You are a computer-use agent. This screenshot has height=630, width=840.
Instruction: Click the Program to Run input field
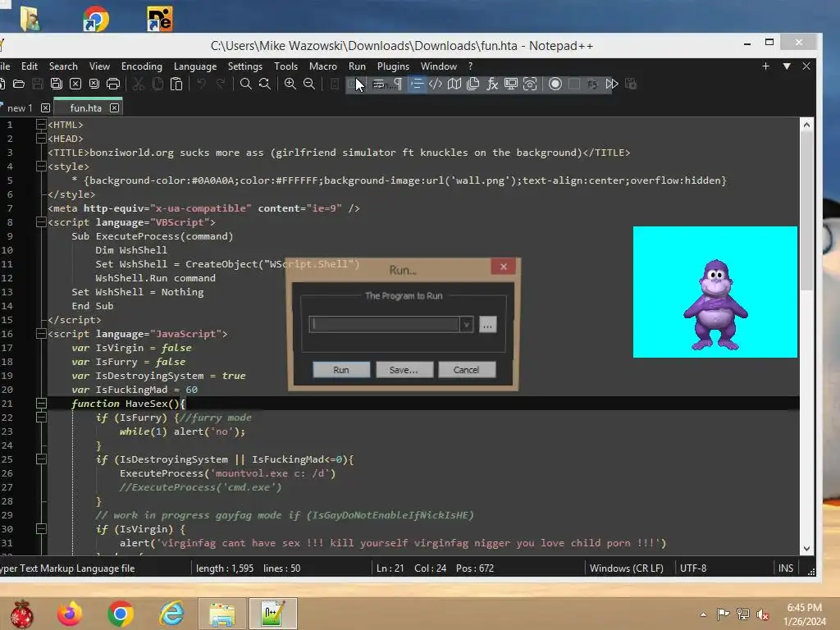click(384, 324)
